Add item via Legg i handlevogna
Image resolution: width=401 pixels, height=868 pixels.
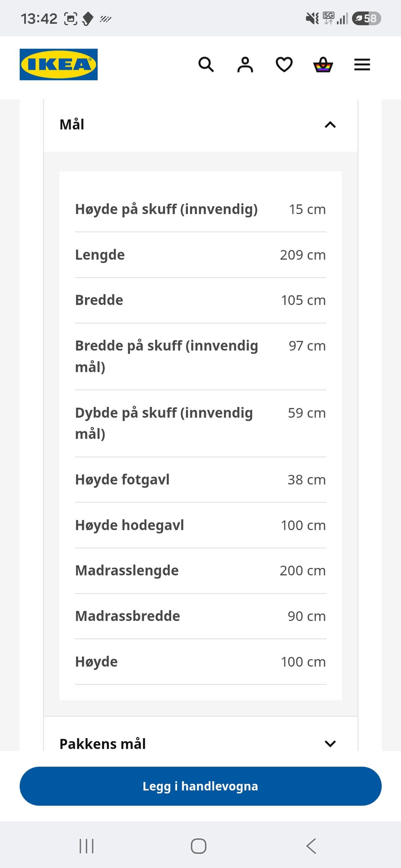(200, 786)
